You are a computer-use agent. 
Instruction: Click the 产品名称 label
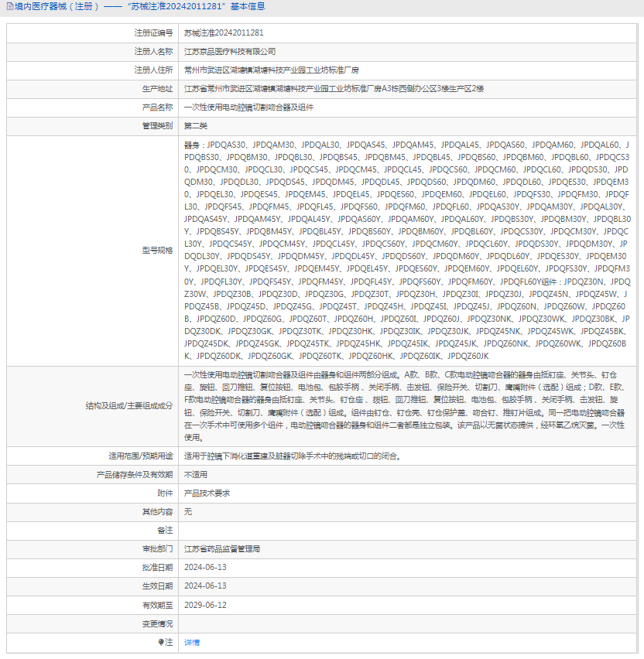pos(157,108)
